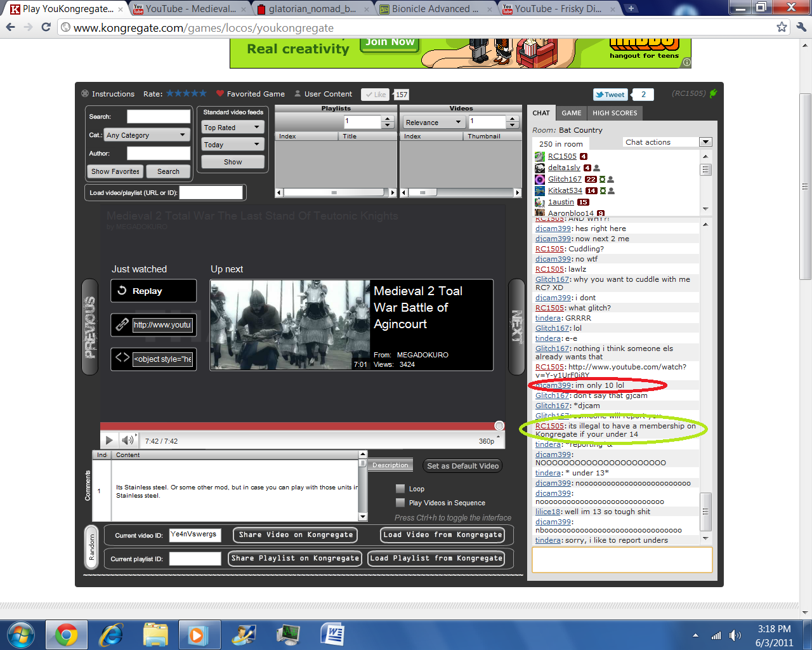Image resolution: width=812 pixels, height=650 pixels.
Task: Open the Windows Start menu
Action: click(22, 635)
